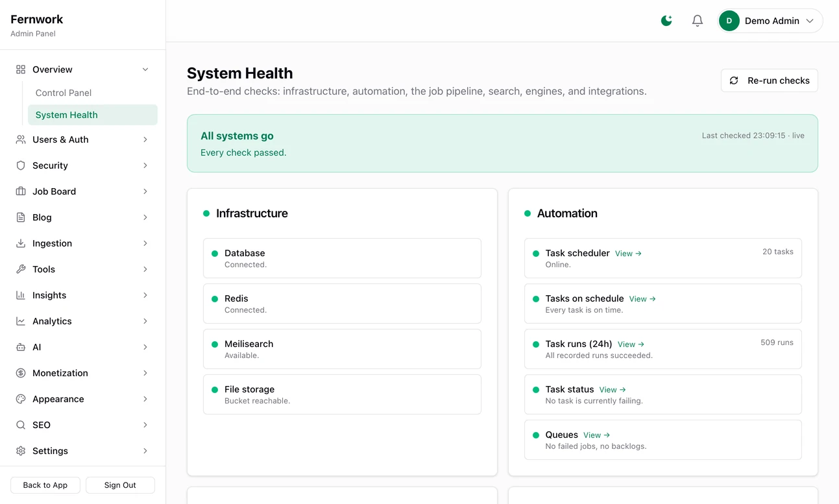Click the Monetization dollar icon

[21, 373]
